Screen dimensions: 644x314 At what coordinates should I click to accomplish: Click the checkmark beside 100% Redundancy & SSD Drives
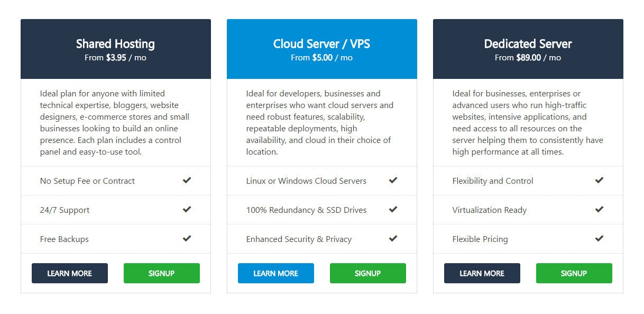pyautogui.click(x=393, y=209)
